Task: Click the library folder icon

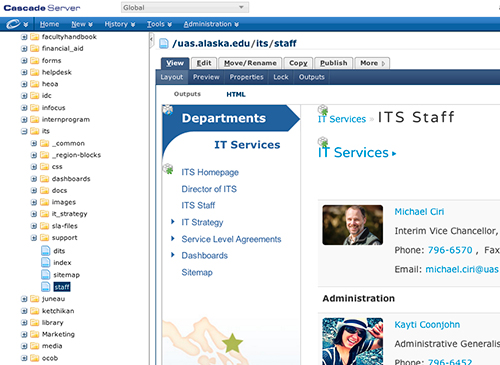Action: (x=35, y=322)
